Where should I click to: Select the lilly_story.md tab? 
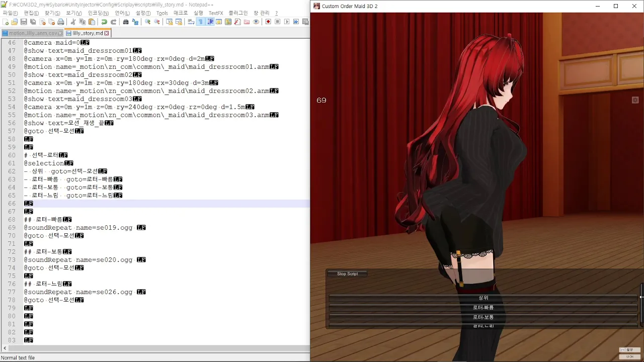coord(88,33)
